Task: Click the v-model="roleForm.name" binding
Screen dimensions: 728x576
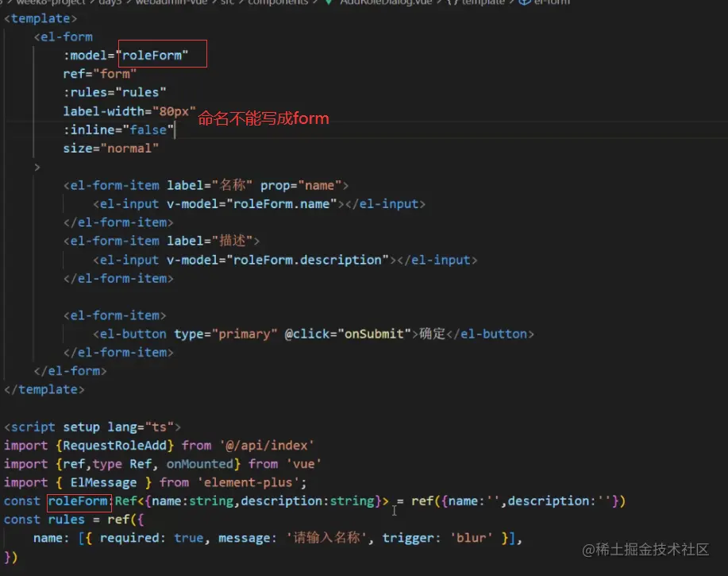Action: pyautogui.click(x=252, y=204)
